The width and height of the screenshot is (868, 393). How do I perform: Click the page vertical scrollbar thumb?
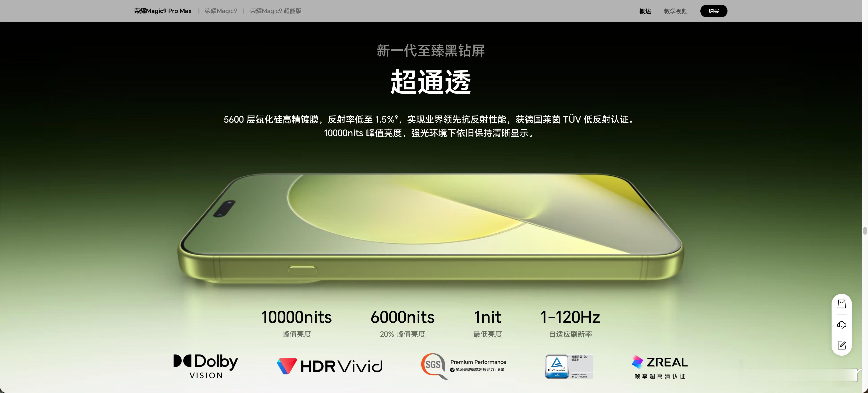[865, 231]
